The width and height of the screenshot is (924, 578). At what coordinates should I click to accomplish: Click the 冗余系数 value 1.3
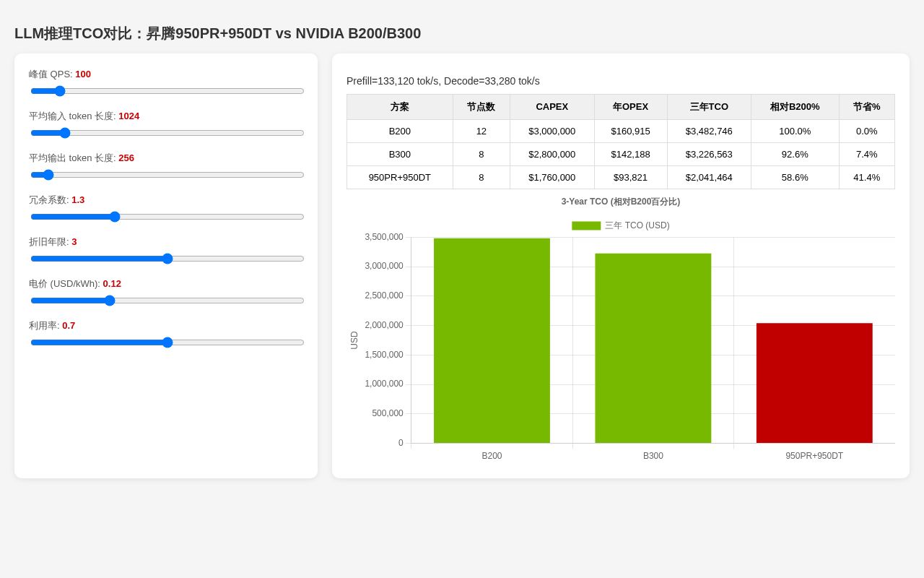click(78, 199)
